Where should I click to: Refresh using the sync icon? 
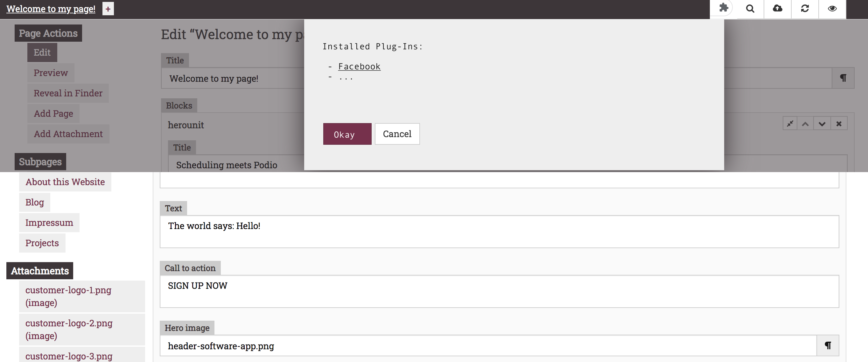tap(805, 8)
